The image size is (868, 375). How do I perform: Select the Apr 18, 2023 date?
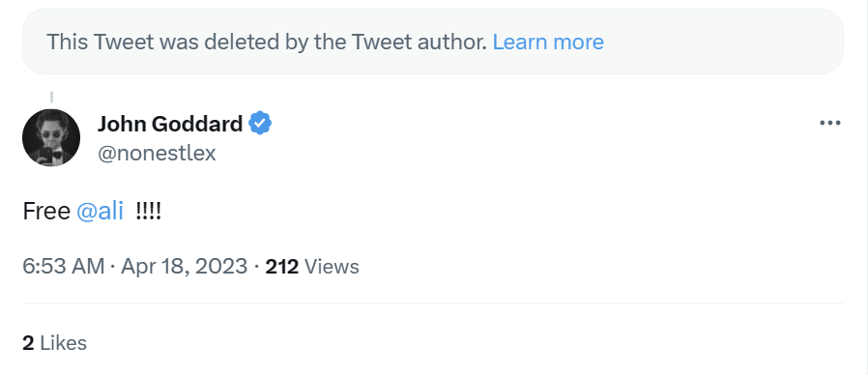click(x=184, y=267)
